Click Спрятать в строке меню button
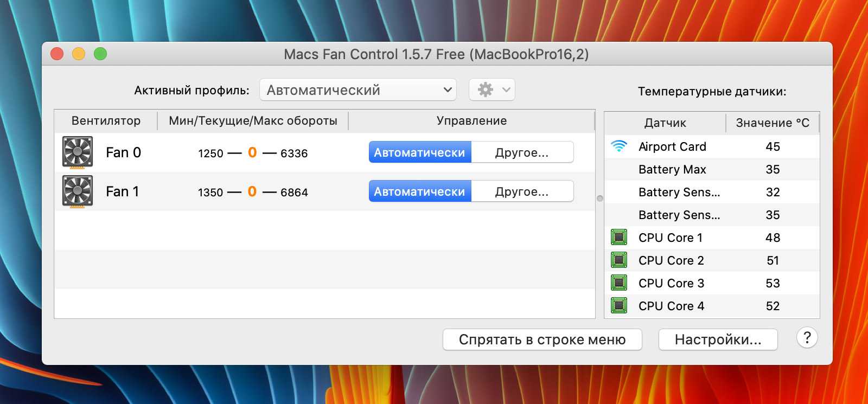 [542, 340]
